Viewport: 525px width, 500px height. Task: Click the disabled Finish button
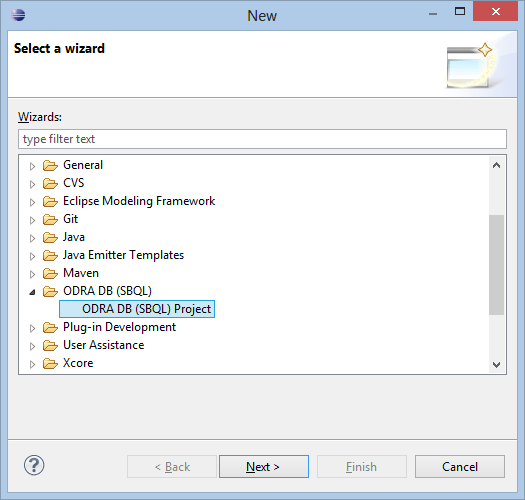362,467
